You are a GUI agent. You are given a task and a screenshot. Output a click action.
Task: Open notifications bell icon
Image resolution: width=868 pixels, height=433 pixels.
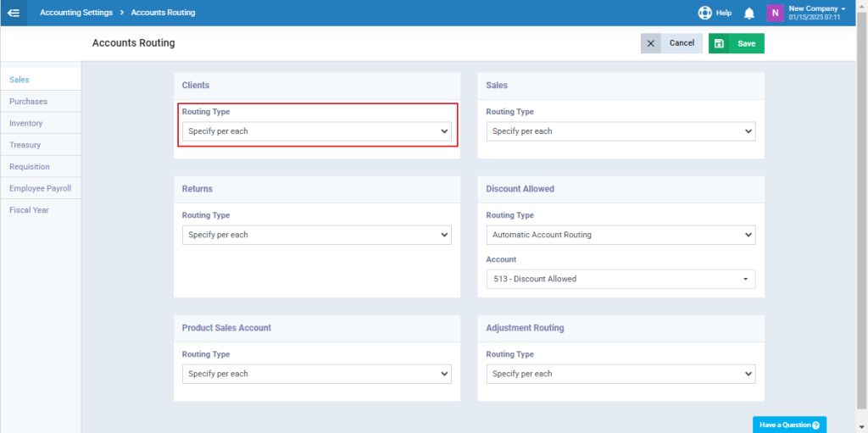click(749, 13)
